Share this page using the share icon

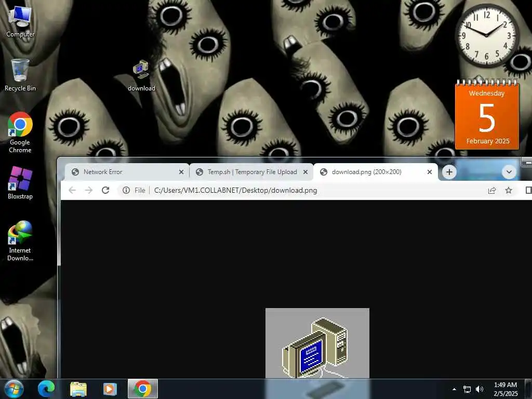[x=492, y=190]
